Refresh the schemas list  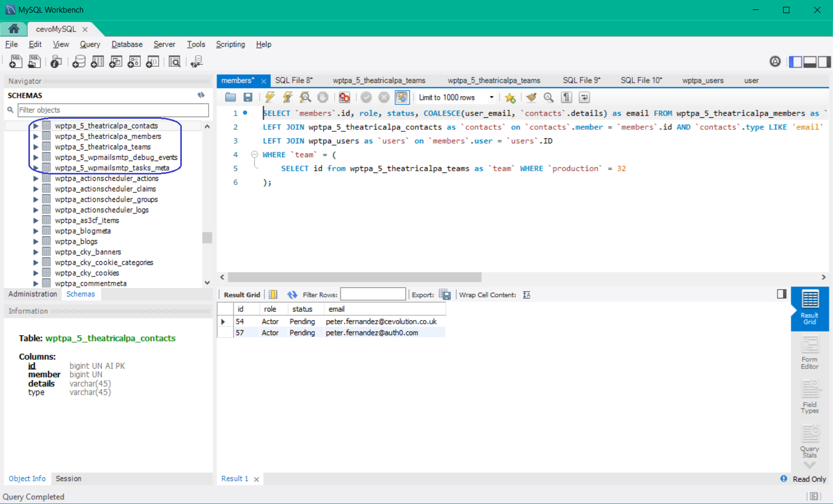coord(201,95)
